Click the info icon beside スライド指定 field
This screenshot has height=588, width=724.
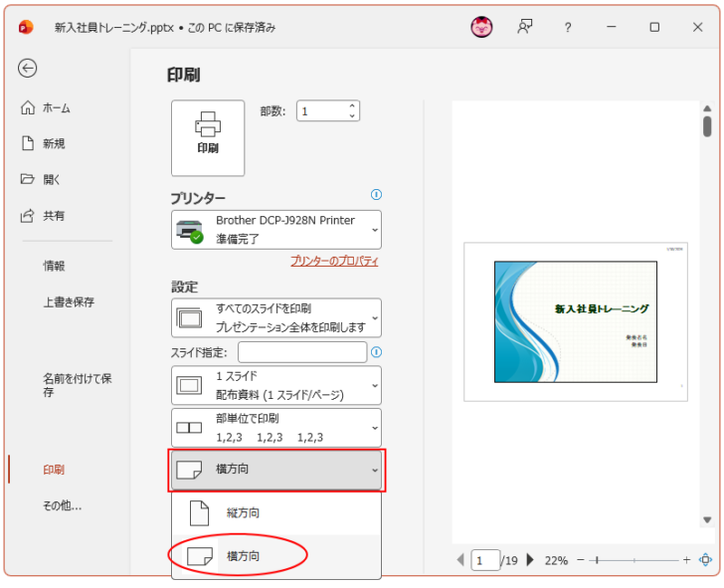pyautogui.click(x=376, y=352)
